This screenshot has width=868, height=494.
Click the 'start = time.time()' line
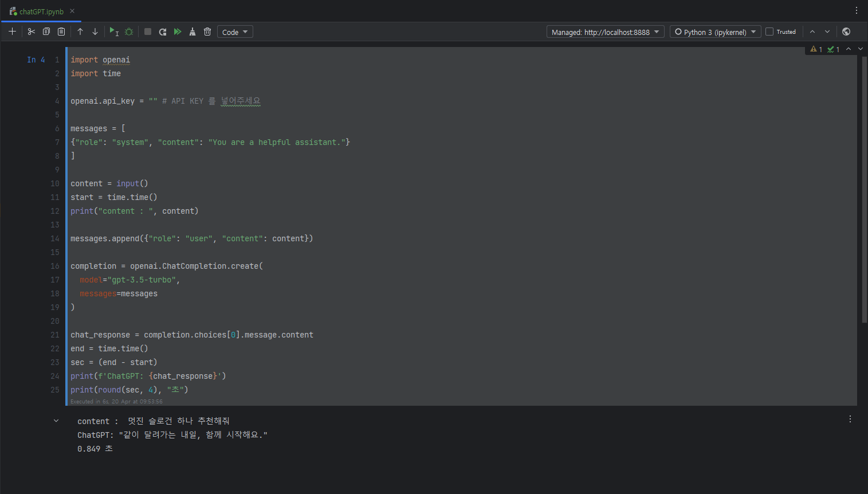(114, 197)
